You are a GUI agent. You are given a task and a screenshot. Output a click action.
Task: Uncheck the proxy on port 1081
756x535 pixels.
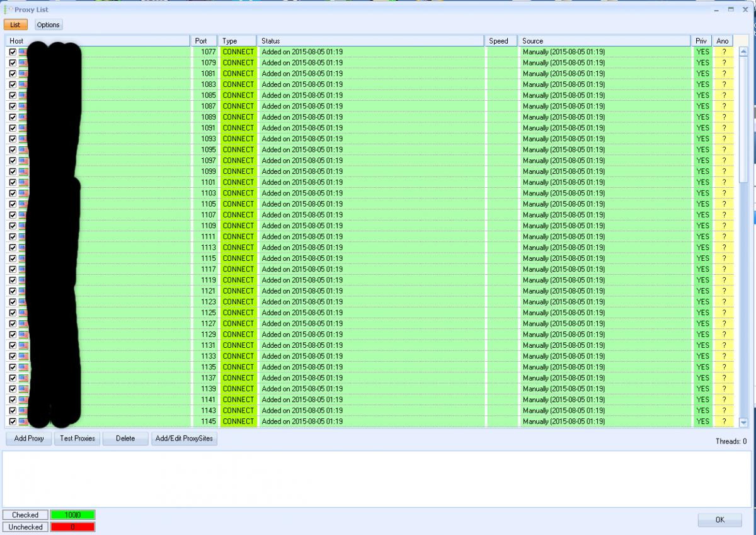tap(13, 73)
